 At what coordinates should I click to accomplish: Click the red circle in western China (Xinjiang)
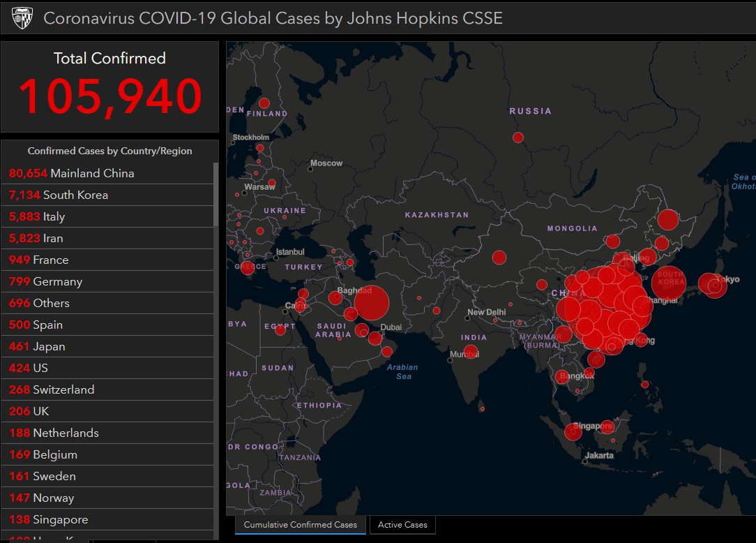coord(499,258)
